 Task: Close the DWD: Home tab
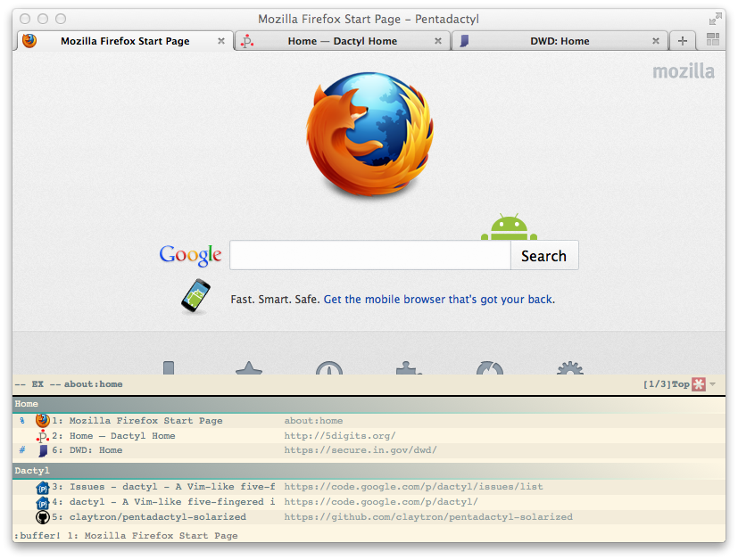point(656,41)
